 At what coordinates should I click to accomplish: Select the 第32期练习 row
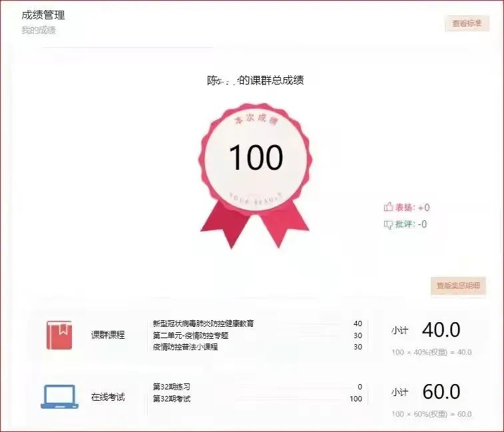pos(257,387)
